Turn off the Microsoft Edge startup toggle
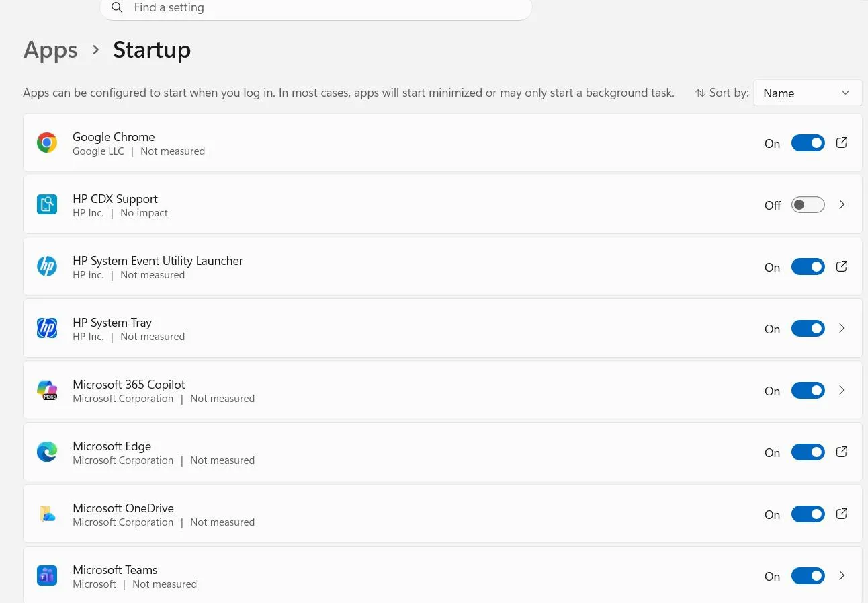The height and width of the screenshot is (603, 868). [x=808, y=452]
